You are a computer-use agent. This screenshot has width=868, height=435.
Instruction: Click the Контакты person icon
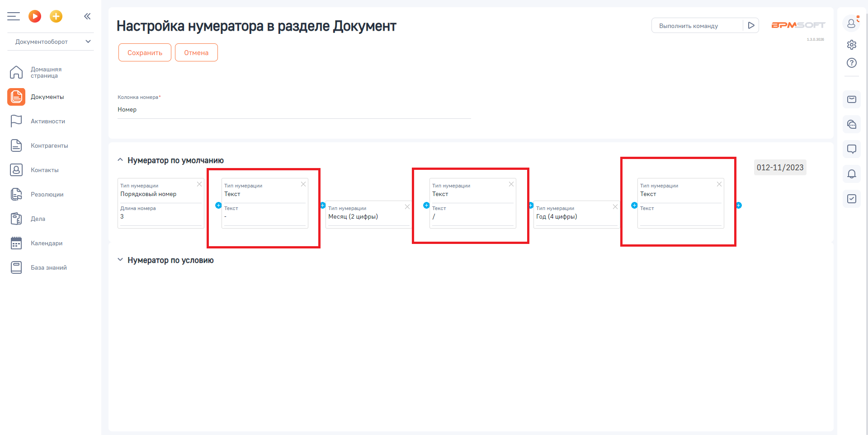click(16, 170)
